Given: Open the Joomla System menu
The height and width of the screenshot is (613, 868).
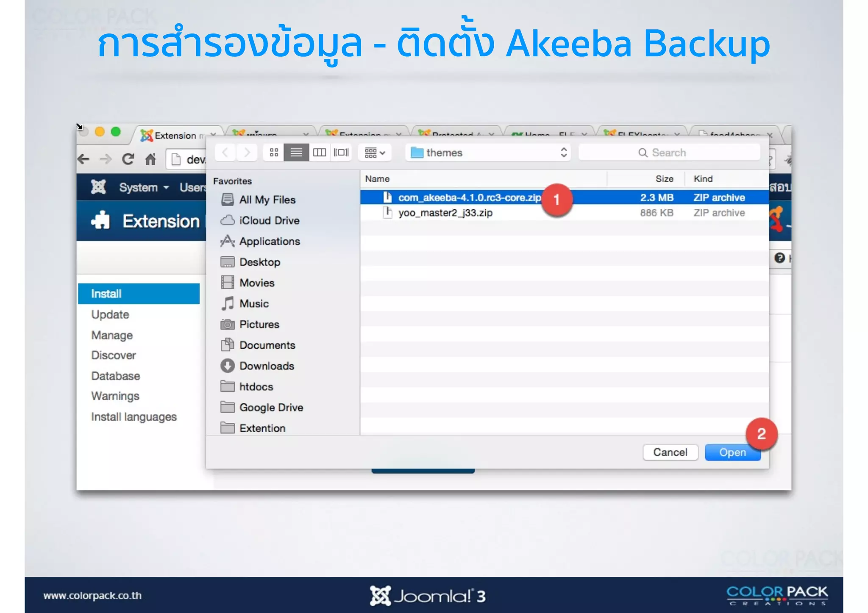Looking at the screenshot, I should pos(144,187).
